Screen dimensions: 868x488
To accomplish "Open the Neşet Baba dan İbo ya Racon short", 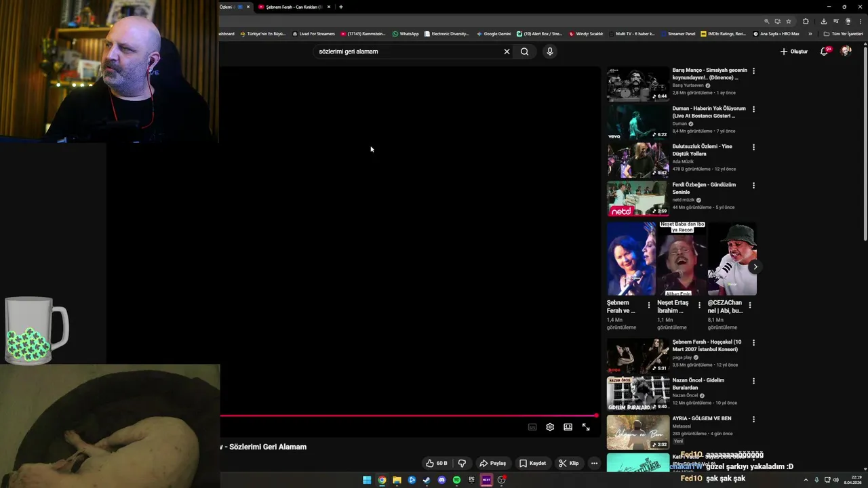I will [x=682, y=259].
